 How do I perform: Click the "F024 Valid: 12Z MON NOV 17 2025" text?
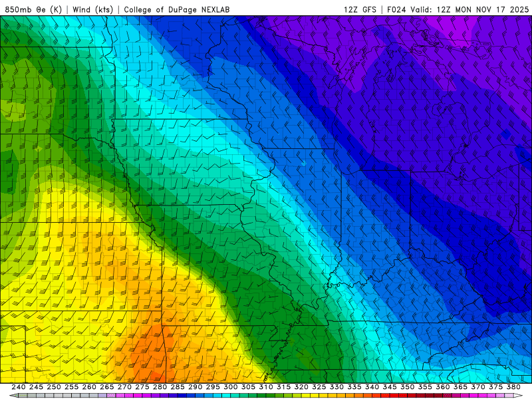pyautogui.click(x=458, y=9)
